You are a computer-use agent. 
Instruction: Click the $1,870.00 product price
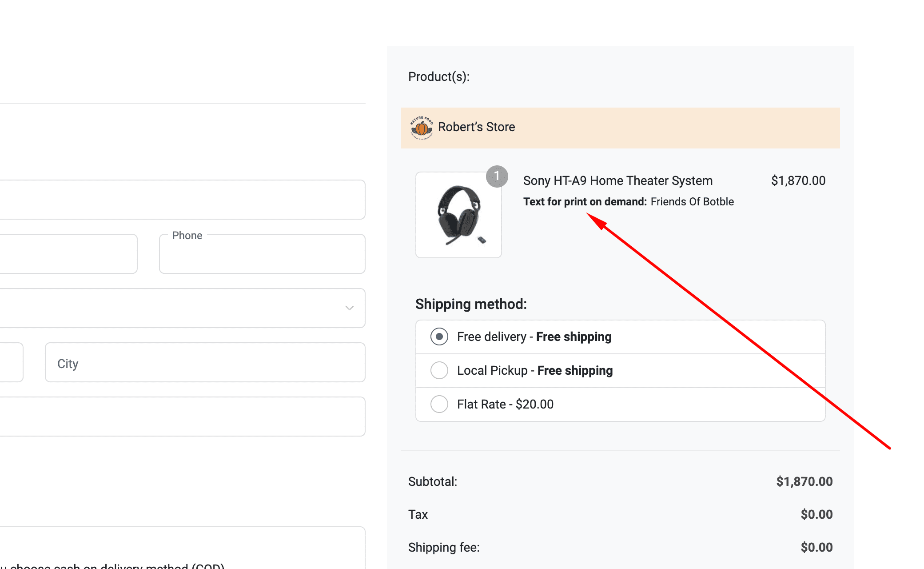coord(798,180)
